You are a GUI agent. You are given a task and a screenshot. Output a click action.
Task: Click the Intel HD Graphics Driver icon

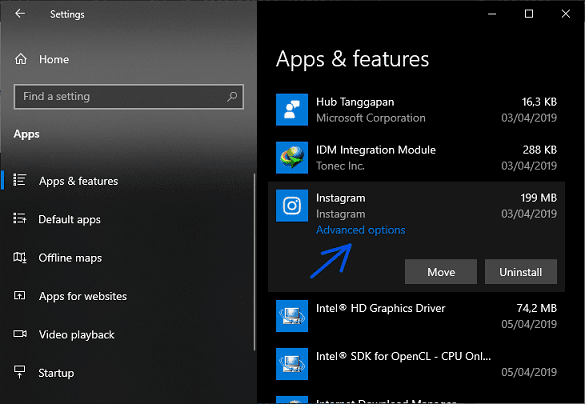pyautogui.click(x=292, y=316)
